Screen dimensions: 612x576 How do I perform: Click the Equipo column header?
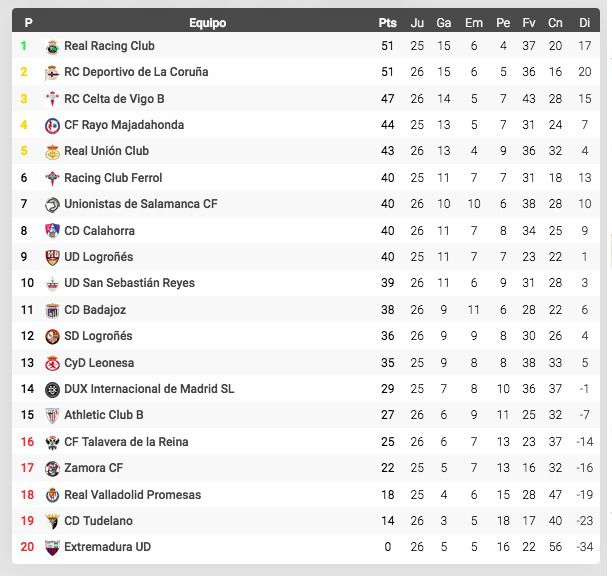[207, 23]
